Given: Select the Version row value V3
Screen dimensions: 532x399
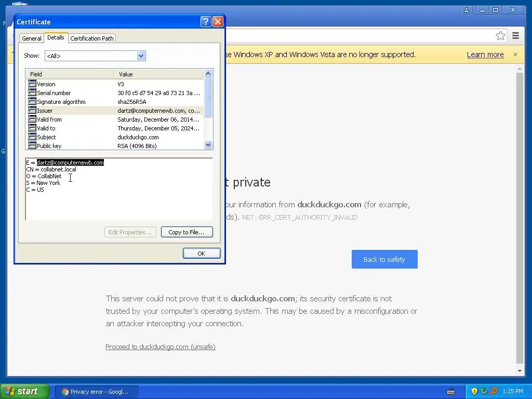Looking at the screenshot, I should 121,84.
